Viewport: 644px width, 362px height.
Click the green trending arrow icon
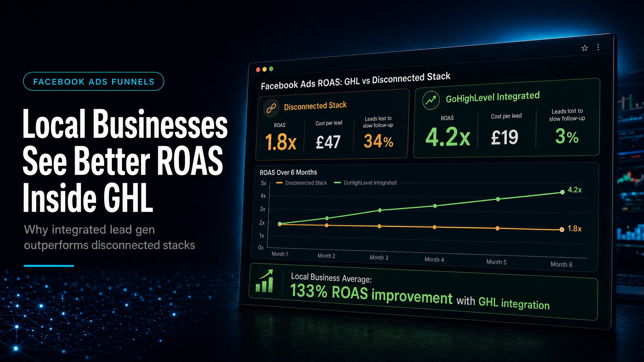point(431,100)
